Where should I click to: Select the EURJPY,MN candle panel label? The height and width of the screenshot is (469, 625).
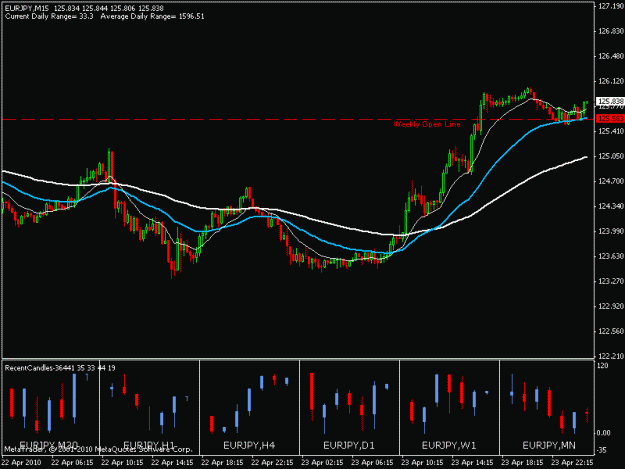click(x=549, y=445)
